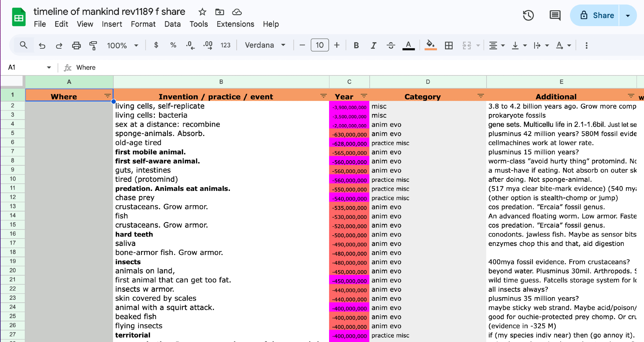Toggle strikethrough formatting

click(x=391, y=45)
